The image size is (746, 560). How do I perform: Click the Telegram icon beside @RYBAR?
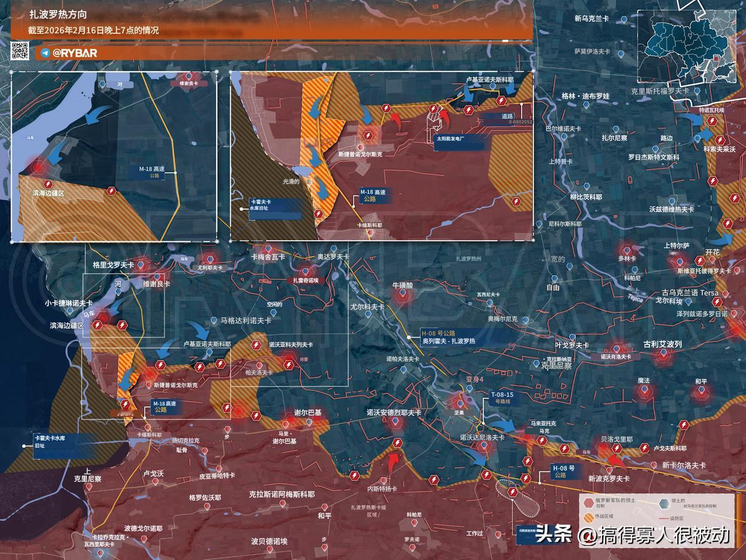tap(45, 53)
